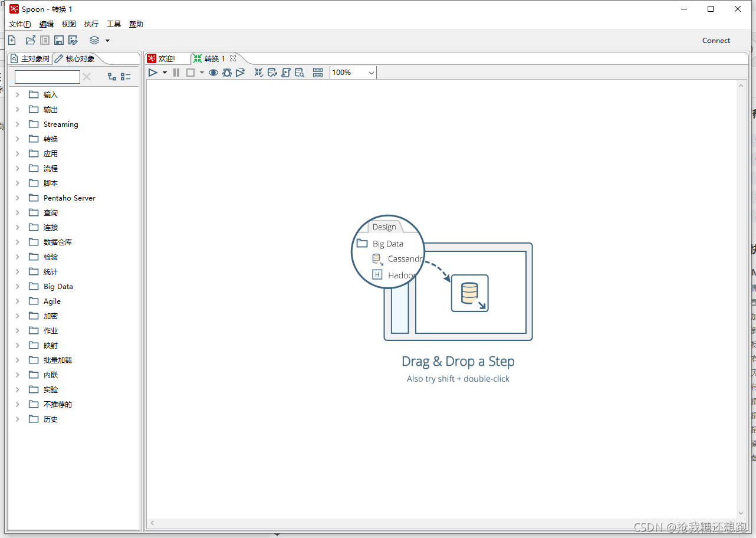Open the 文件(F) menu
The width and height of the screenshot is (756, 538).
20,24
